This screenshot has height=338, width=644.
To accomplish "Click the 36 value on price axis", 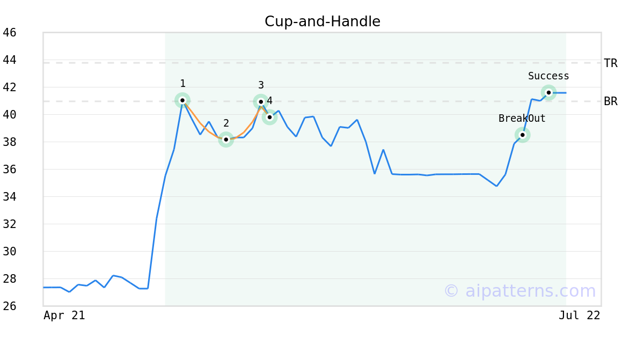I will pyautogui.click(x=10, y=170).
